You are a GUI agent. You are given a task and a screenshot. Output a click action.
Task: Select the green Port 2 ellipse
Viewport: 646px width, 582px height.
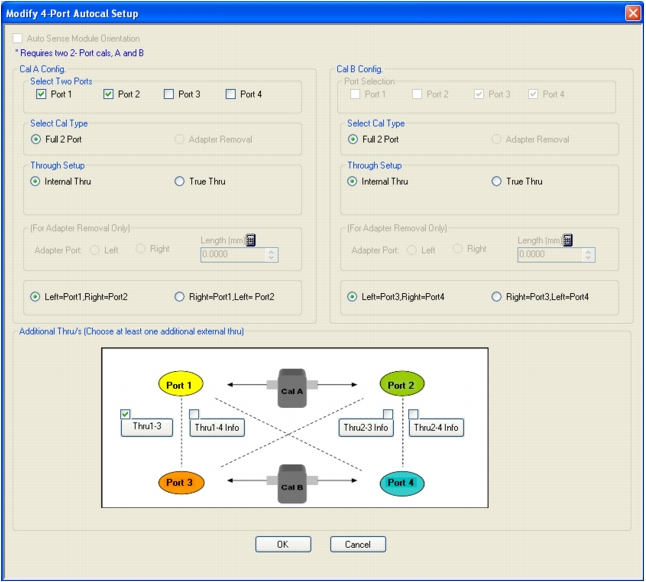(402, 384)
